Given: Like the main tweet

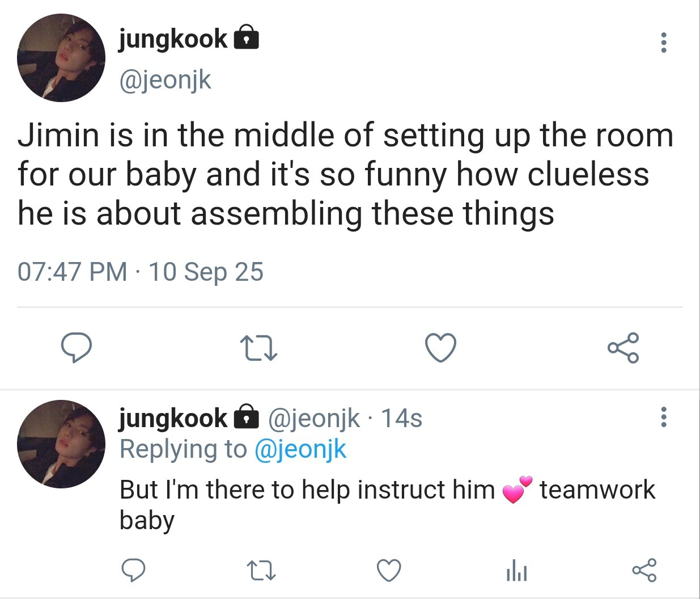Looking at the screenshot, I should tap(440, 348).
